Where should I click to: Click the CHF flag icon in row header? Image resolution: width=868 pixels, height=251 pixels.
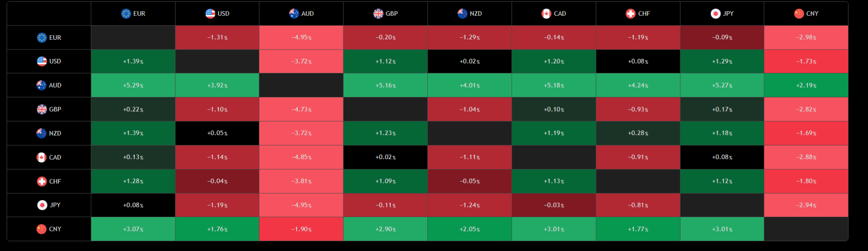[42, 181]
